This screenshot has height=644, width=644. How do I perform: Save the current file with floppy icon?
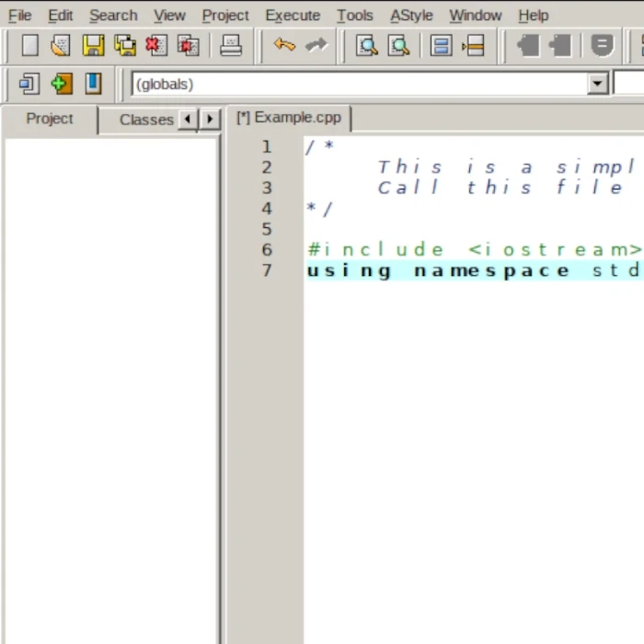click(x=94, y=45)
